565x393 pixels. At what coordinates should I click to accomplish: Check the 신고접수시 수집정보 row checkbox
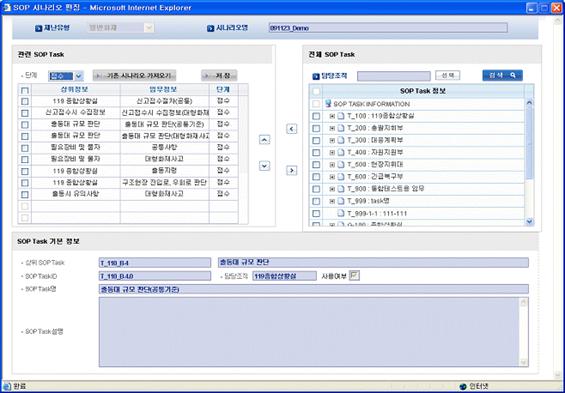pos(25,113)
